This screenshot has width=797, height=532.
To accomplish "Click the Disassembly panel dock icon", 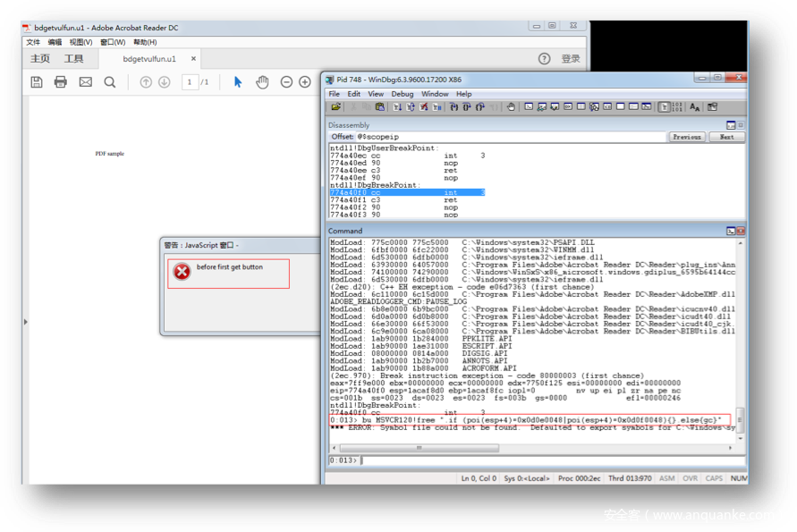I will pos(731,125).
